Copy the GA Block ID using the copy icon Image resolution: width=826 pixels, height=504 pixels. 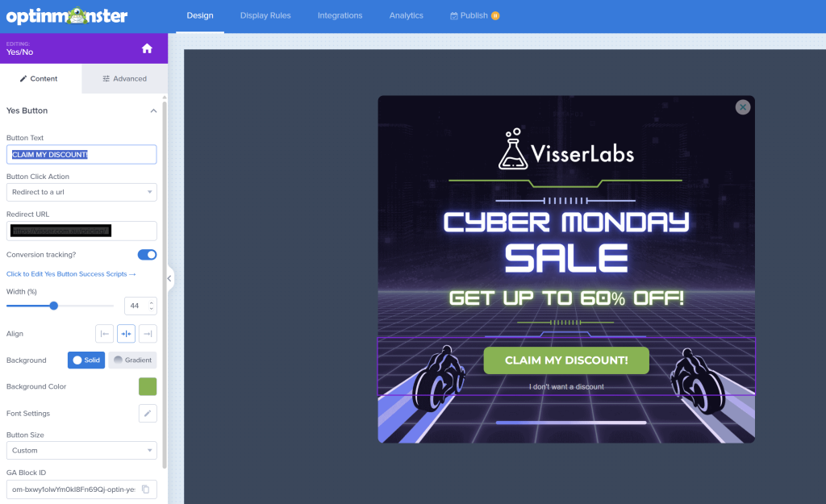coord(147,489)
